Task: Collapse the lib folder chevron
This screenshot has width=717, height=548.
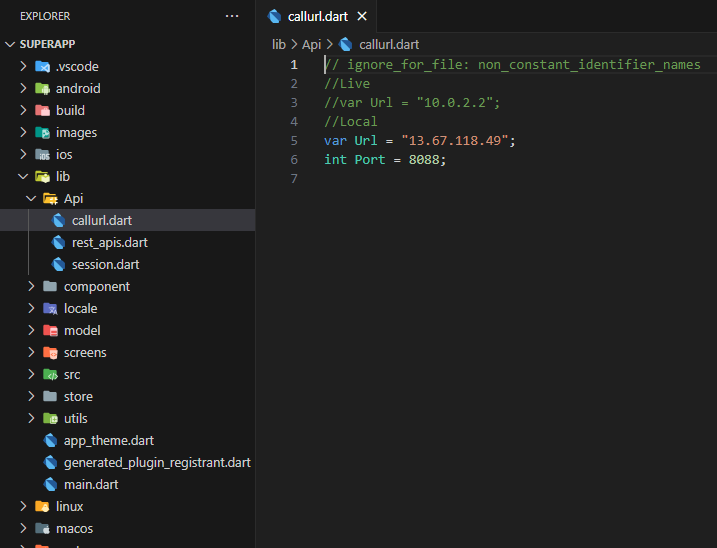Action: [24, 177]
